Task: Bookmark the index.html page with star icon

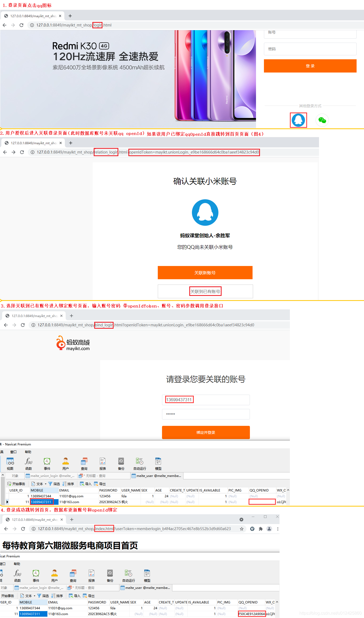Action: pyautogui.click(x=242, y=529)
